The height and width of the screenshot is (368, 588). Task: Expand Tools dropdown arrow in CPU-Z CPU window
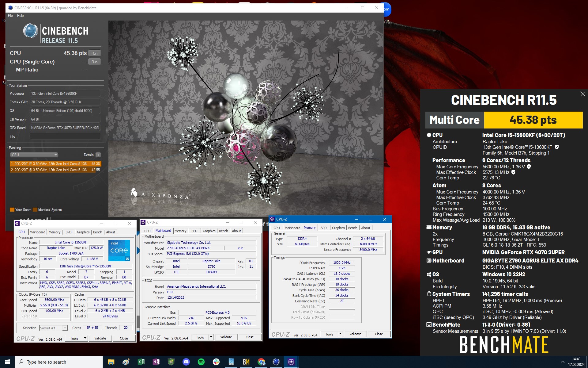(85, 338)
